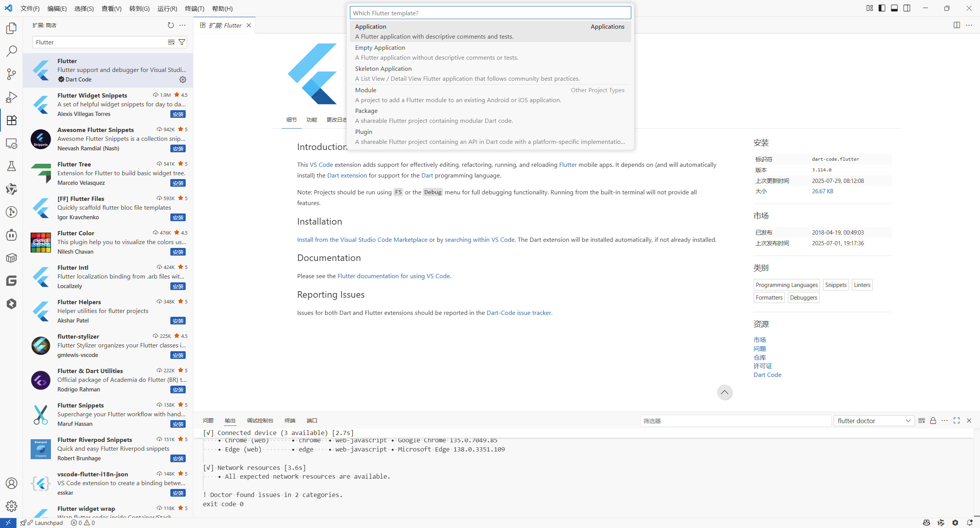The height and width of the screenshot is (528, 980).
Task: Open Dart-Code issue tracker link
Action: [519, 313]
